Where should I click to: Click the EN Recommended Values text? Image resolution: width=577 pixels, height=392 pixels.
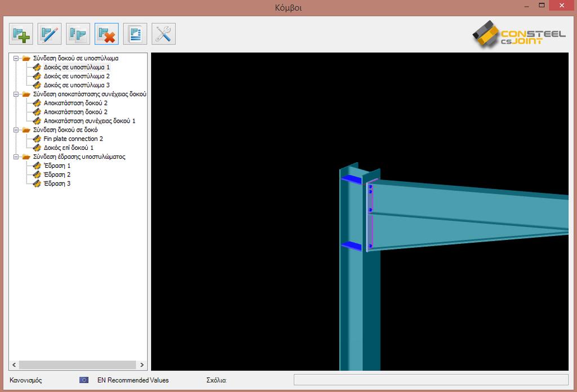[x=133, y=380]
